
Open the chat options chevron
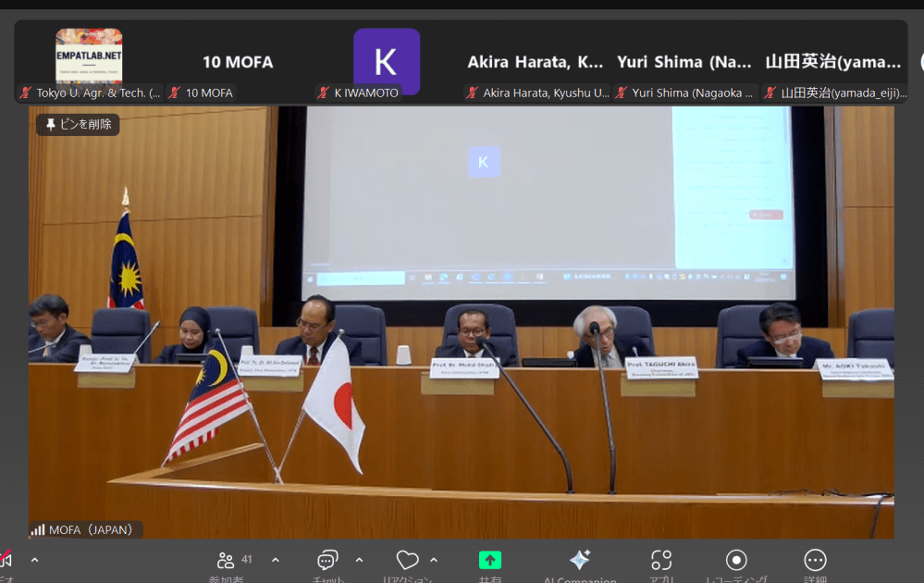pyautogui.click(x=359, y=559)
